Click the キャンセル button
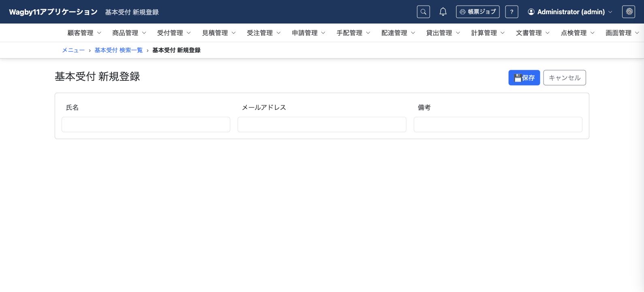This screenshot has height=292, width=644. click(565, 77)
